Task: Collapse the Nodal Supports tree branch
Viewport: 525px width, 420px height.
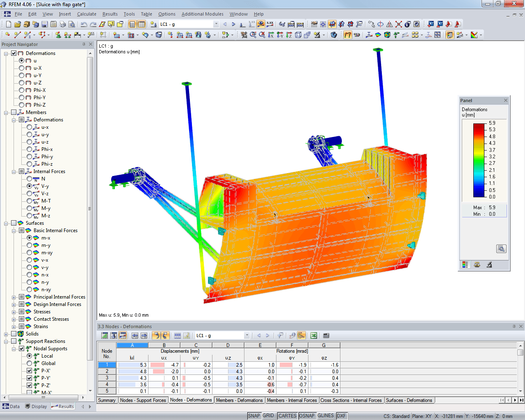Action: pyautogui.click(x=13, y=349)
